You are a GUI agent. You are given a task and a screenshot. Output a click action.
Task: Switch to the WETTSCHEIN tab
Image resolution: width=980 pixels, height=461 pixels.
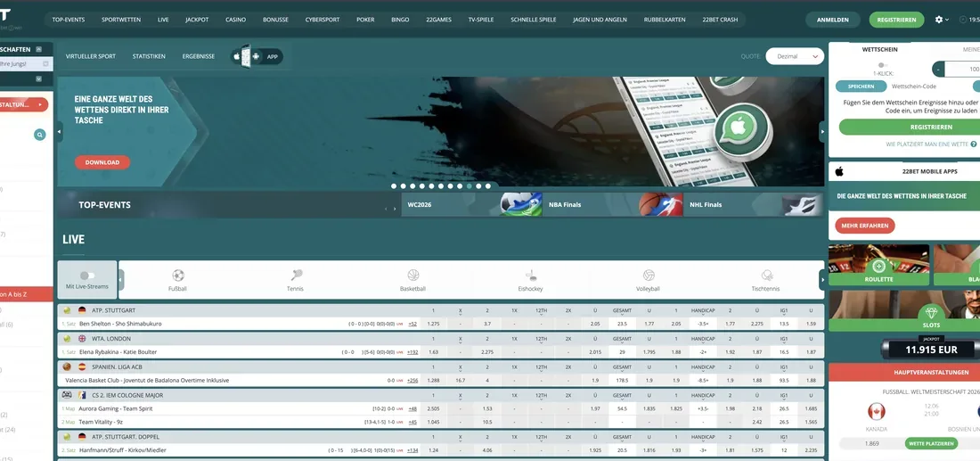click(x=879, y=49)
